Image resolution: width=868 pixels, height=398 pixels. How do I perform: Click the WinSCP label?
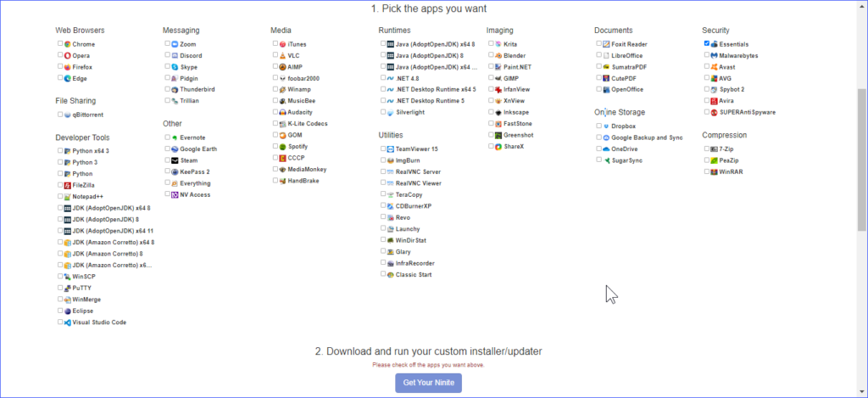(x=82, y=277)
